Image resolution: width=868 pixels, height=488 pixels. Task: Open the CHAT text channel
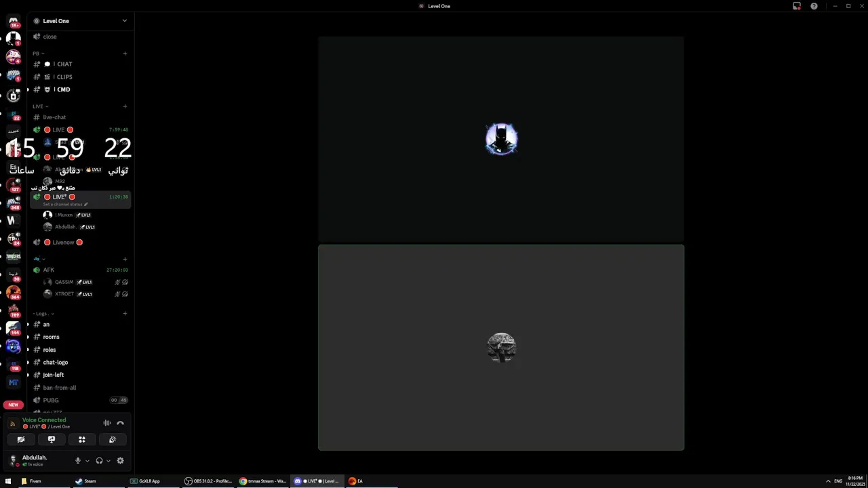click(80, 64)
